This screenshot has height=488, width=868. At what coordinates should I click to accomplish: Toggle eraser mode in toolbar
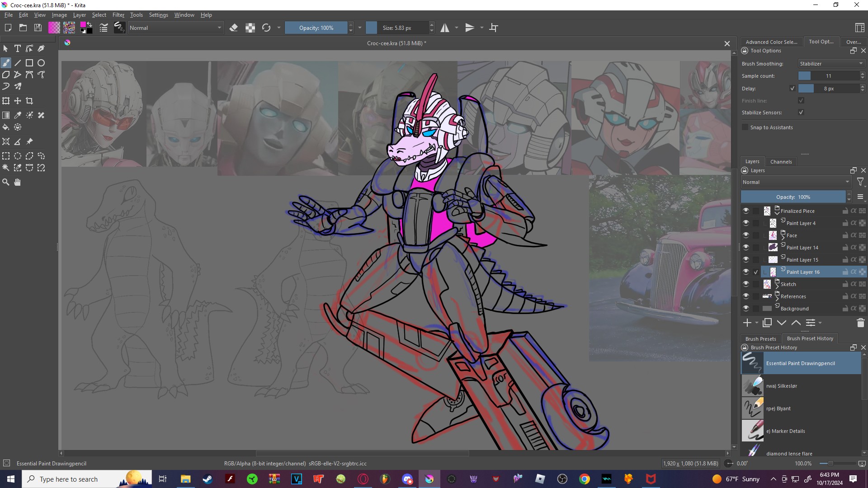(234, 28)
